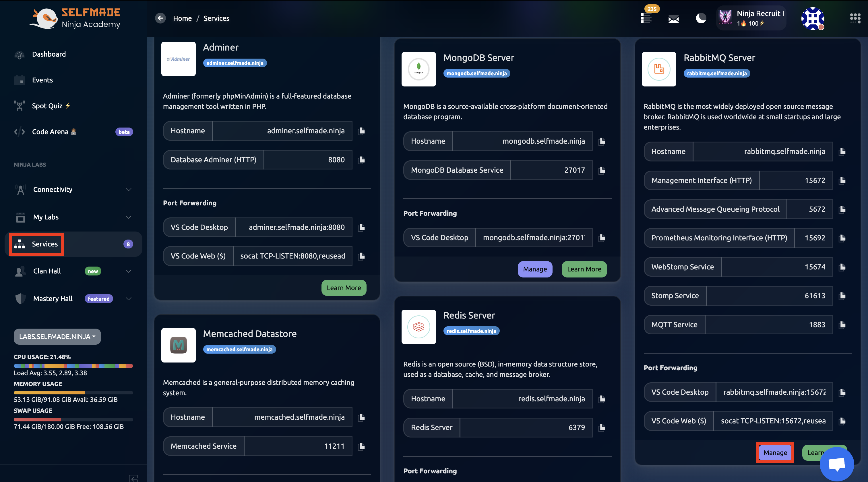Screen dimensions: 868x482
Task: Copy Stomp Service port 61613
Action: tap(842, 296)
